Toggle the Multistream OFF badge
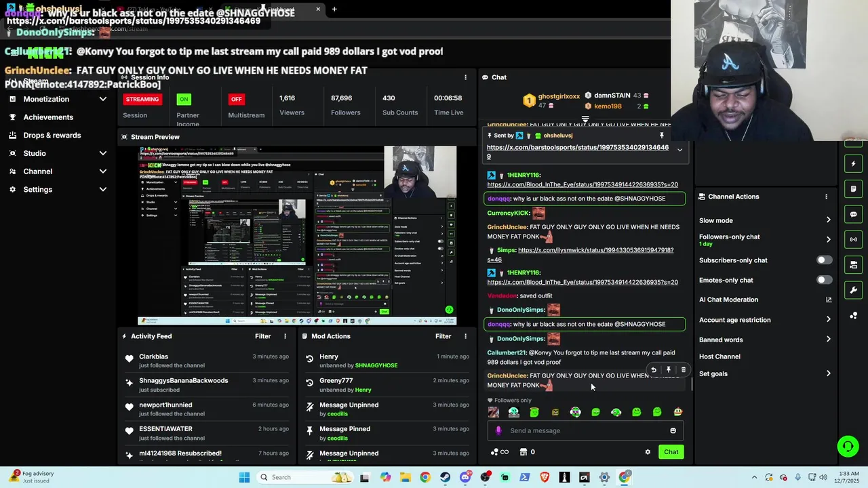 [236, 99]
